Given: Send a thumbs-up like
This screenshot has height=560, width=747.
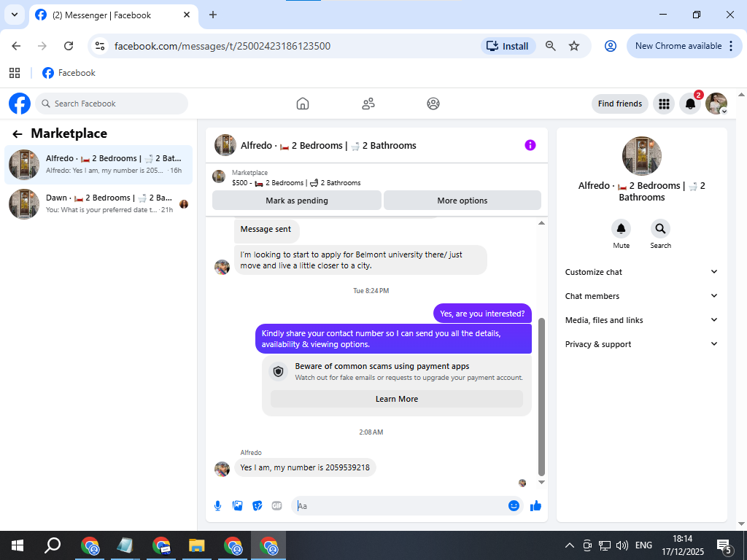Looking at the screenshot, I should (536, 506).
